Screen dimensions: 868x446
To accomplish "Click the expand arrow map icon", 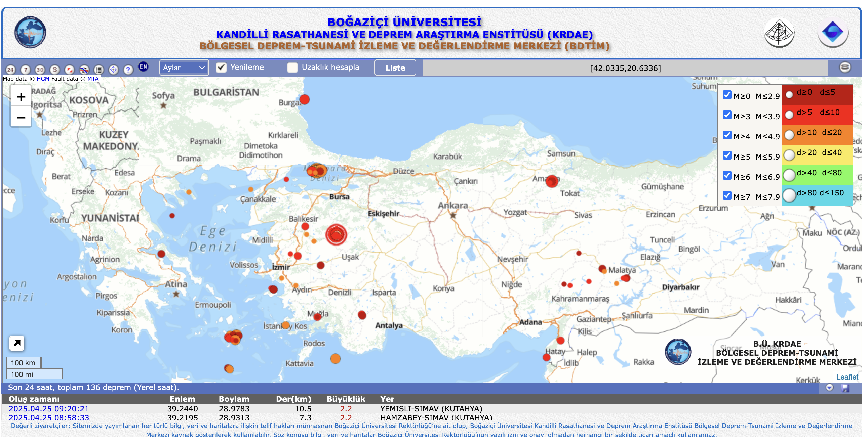I will coord(17,343).
